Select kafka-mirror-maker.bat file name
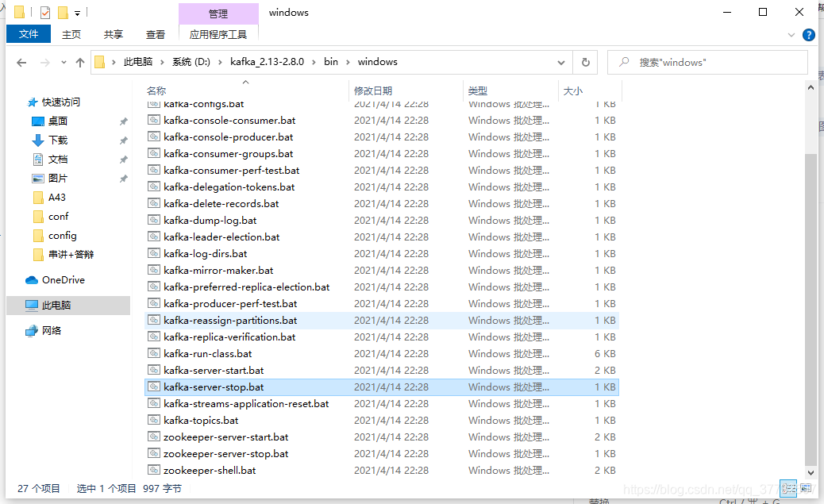Screen dimensions: 824x504 point(218,270)
